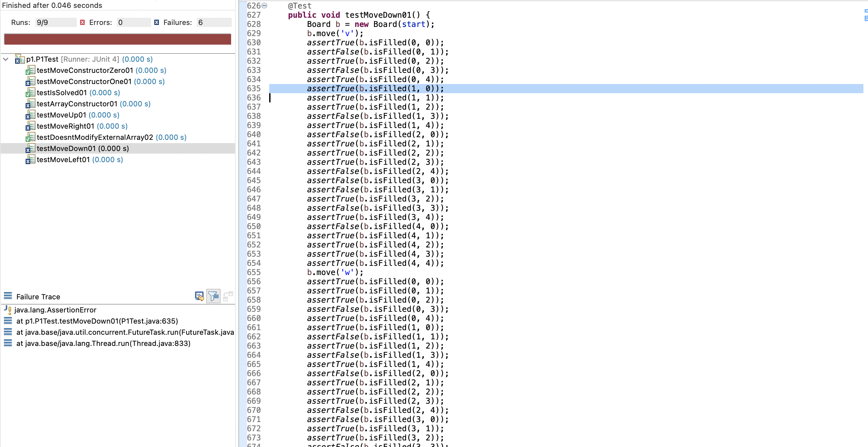Click the Failures count field
The width and height of the screenshot is (868, 447).
coord(214,23)
